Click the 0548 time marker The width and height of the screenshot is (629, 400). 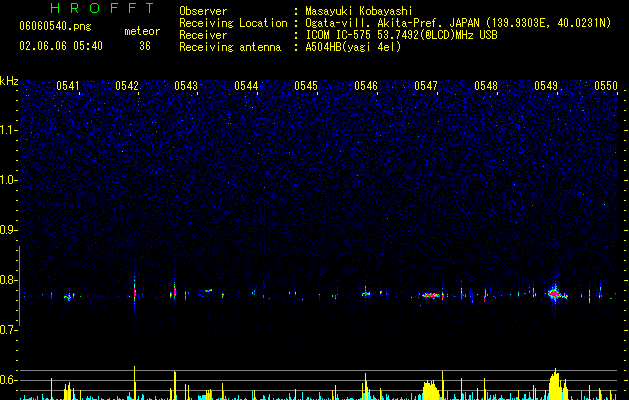point(486,86)
